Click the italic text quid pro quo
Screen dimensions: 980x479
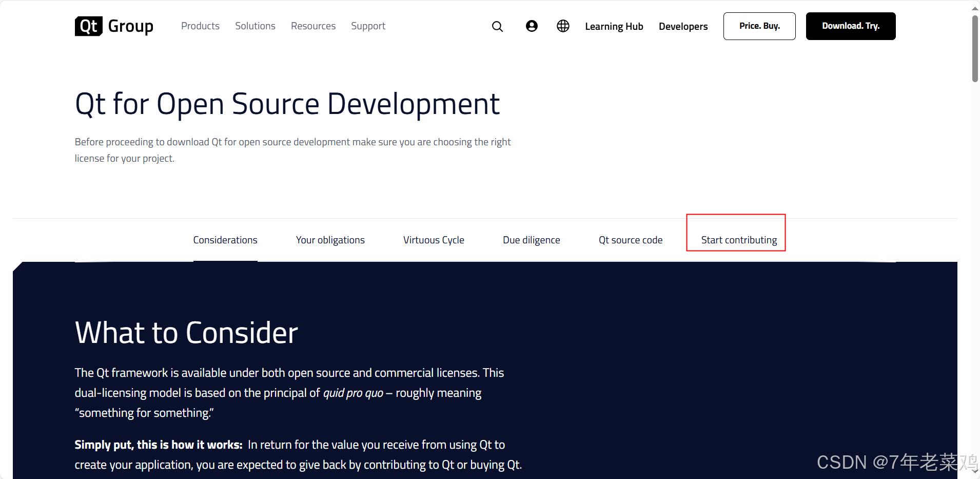353,393
